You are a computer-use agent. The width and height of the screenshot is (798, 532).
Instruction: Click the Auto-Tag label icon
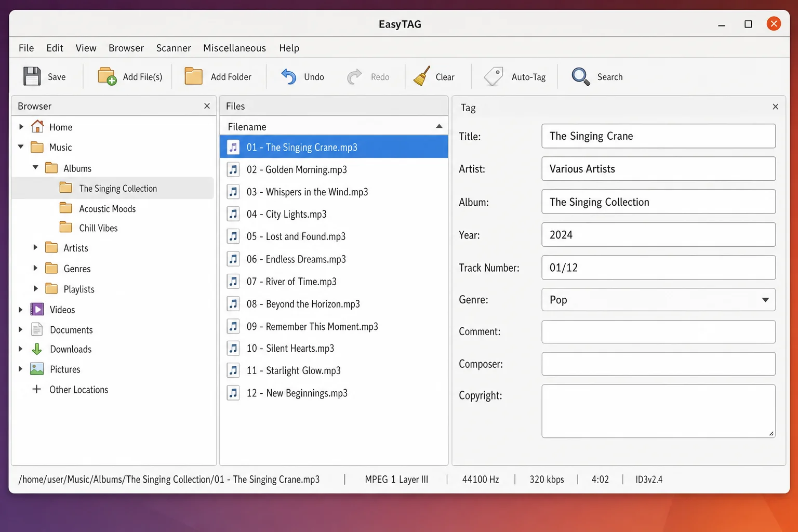point(494,76)
